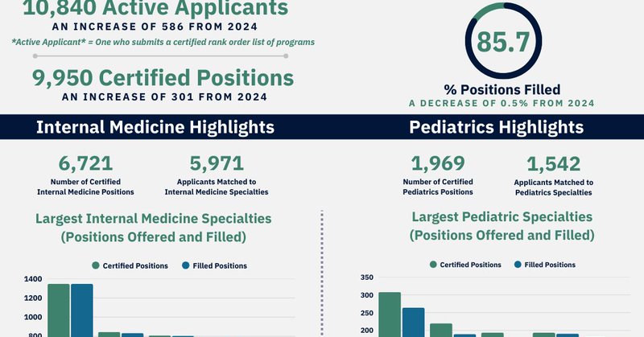Click 'Filled Positions' legend label in Pediatric chart
The width and height of the screenshot is (644, 337).
[550, 265]
